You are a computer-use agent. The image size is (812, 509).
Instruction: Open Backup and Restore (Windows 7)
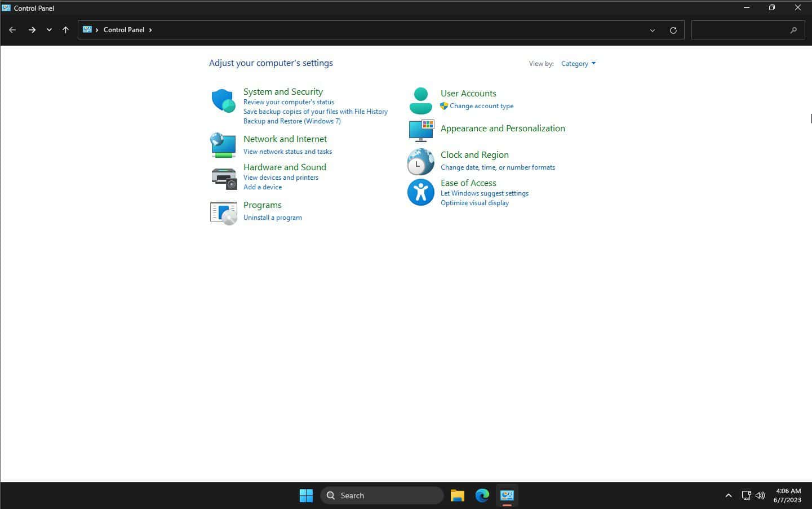292,121
